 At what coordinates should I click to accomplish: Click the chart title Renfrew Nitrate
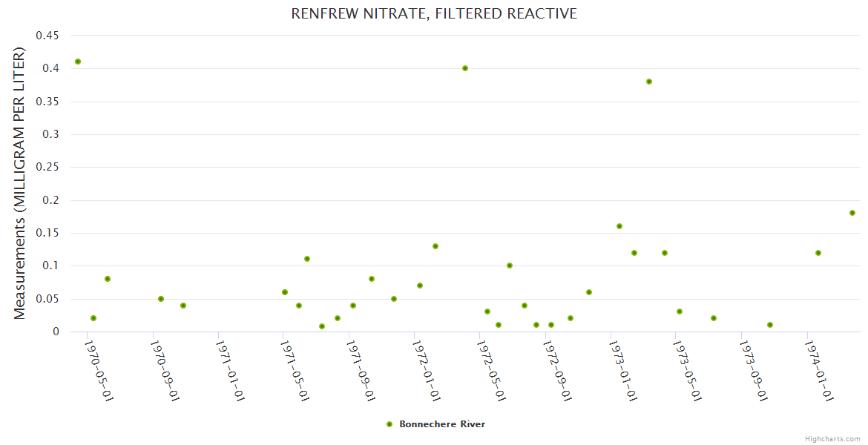coord(434,13)
